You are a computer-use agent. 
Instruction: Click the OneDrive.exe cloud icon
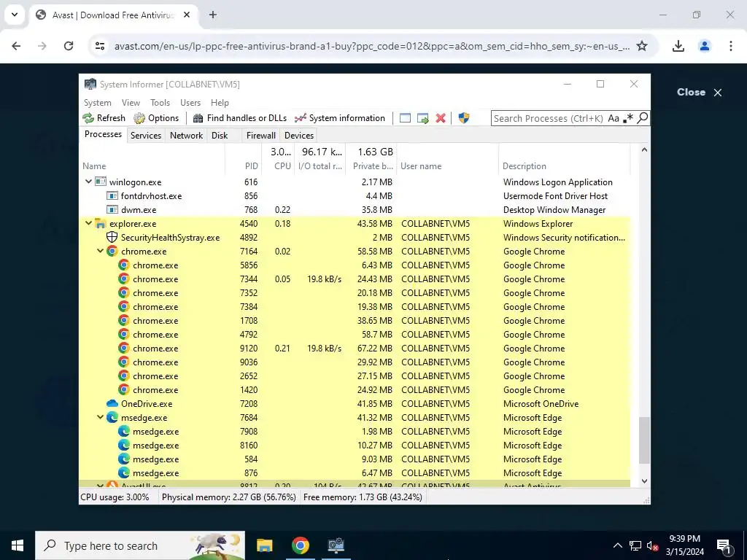pos(112,403)
